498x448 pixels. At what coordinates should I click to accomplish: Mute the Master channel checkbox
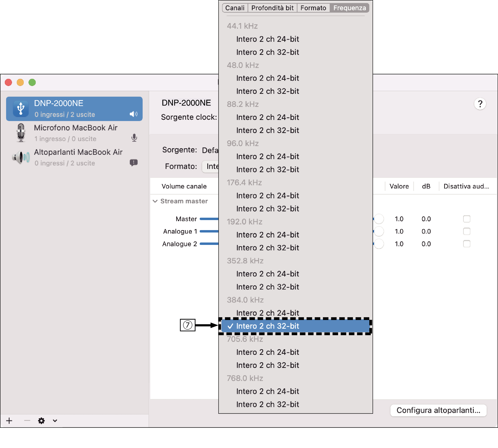(x=466, y=219)
